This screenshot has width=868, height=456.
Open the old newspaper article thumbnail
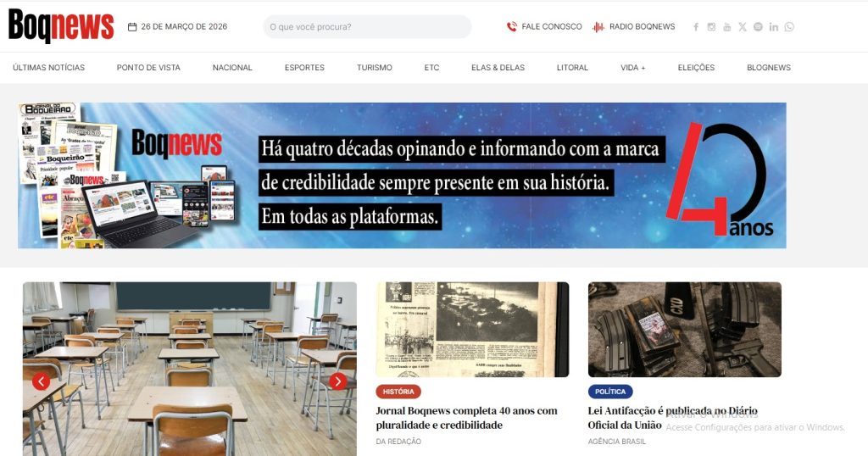coord(472,330)
